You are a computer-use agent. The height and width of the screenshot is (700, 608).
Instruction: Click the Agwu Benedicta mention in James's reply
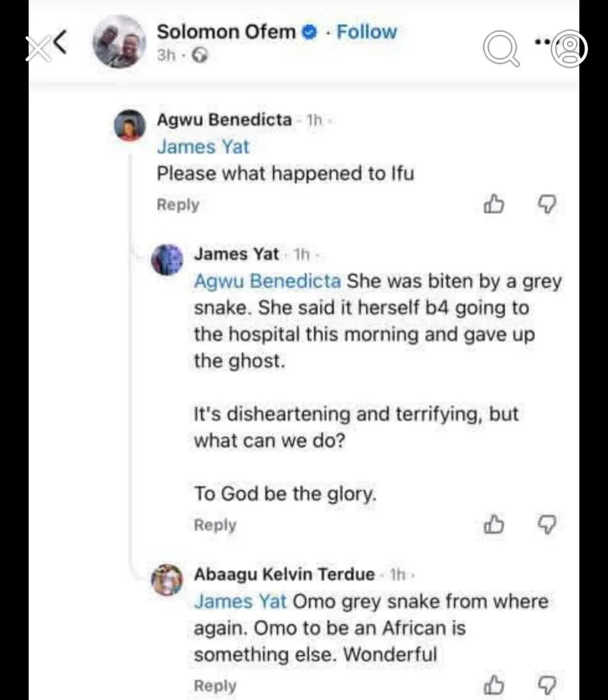(x=267, y=281)
